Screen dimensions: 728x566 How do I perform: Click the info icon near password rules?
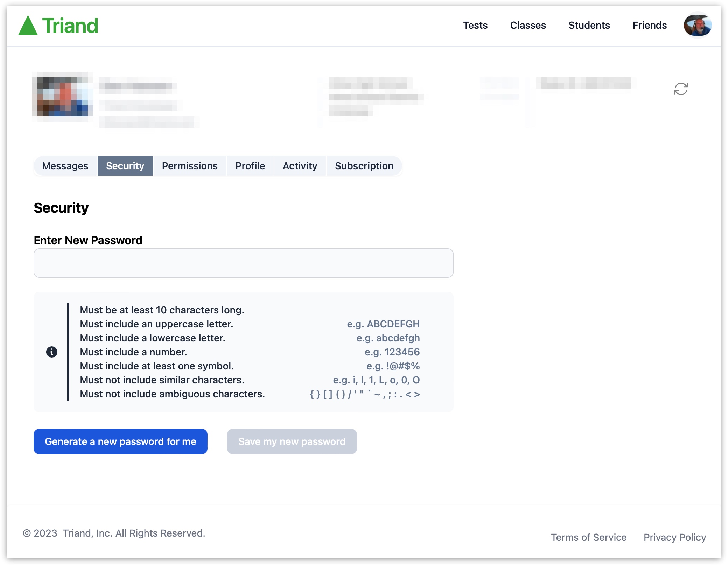click(52, 352)
